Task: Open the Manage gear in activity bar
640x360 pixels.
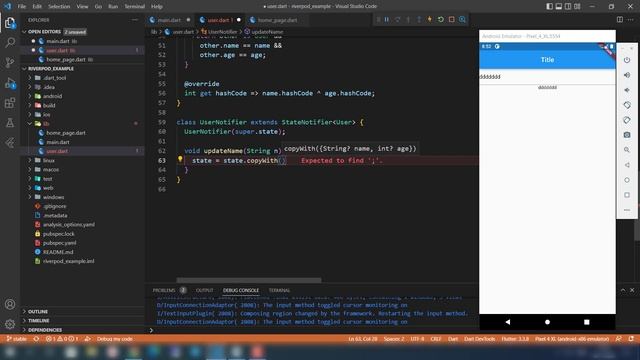Action: (x=10, y=324)
